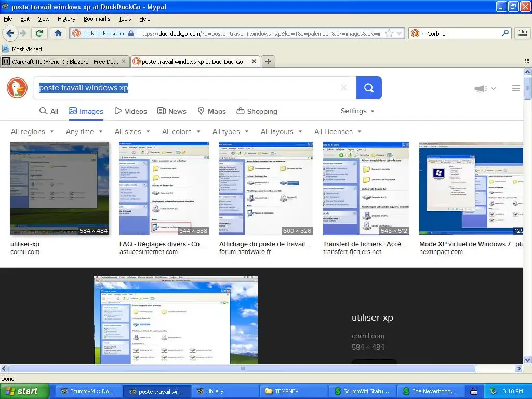Go back with the browser Back arrow
Image resolution: width=532 pixels, height=399 pixels.
pos(10,33)
